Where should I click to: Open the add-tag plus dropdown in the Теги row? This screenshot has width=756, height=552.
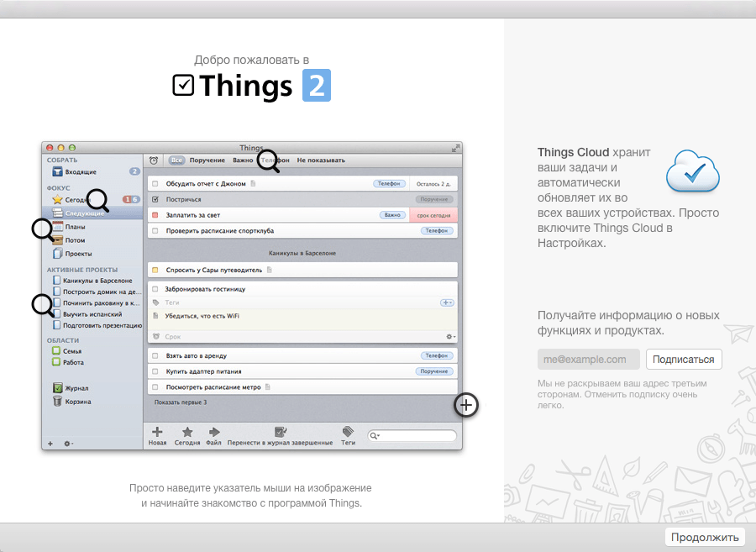pos(447,302)
